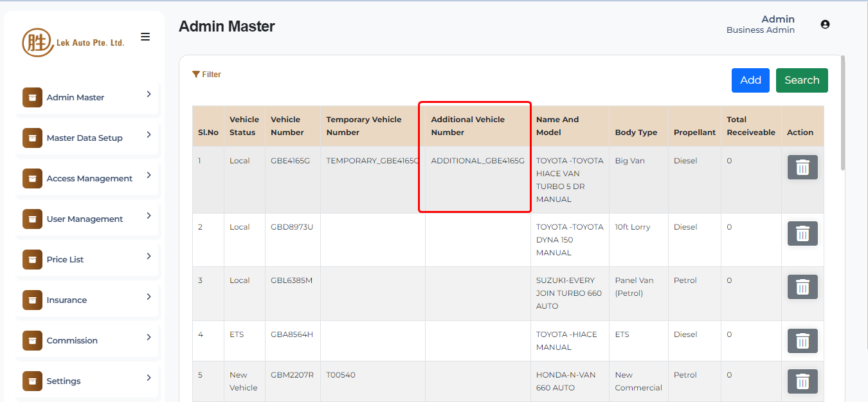Open the User Management menu item

click(x=85, y=219)
